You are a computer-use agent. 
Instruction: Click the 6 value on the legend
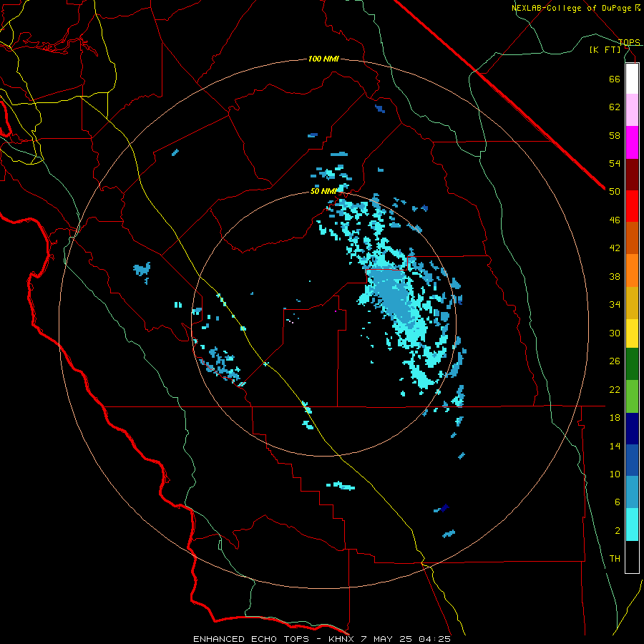click(618, 502)
